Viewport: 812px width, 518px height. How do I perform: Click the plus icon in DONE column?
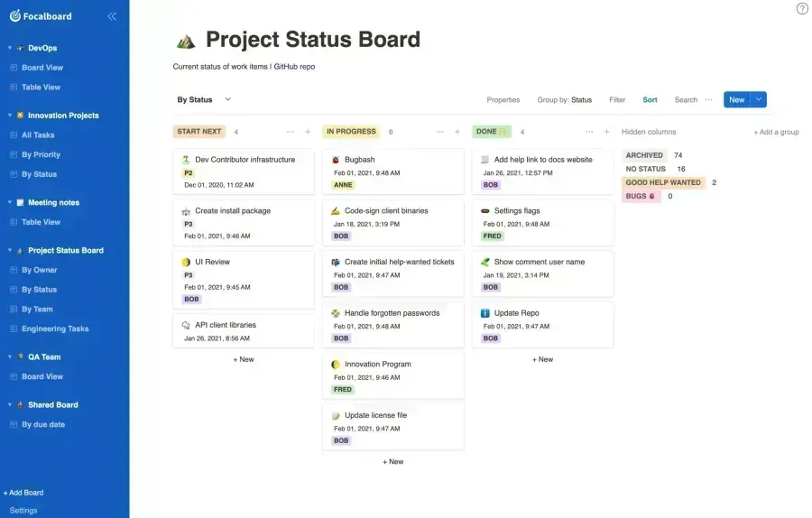(x=606, y=132)
